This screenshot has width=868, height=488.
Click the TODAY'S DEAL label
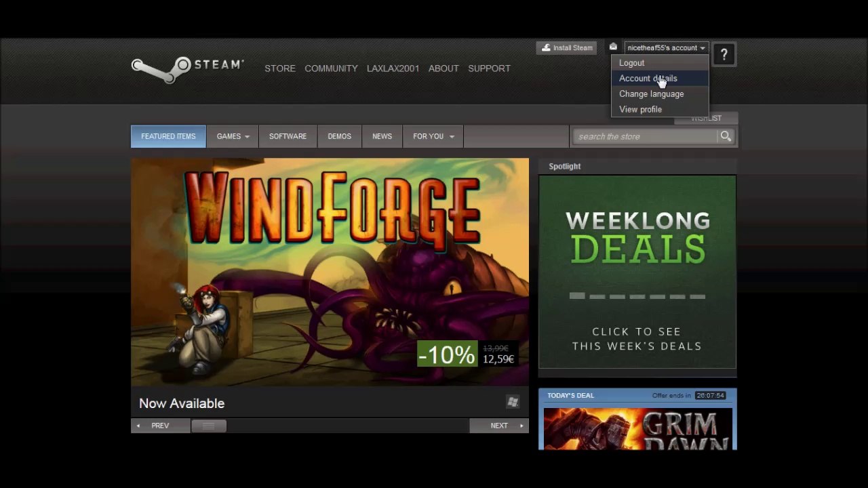pos(570,395)
